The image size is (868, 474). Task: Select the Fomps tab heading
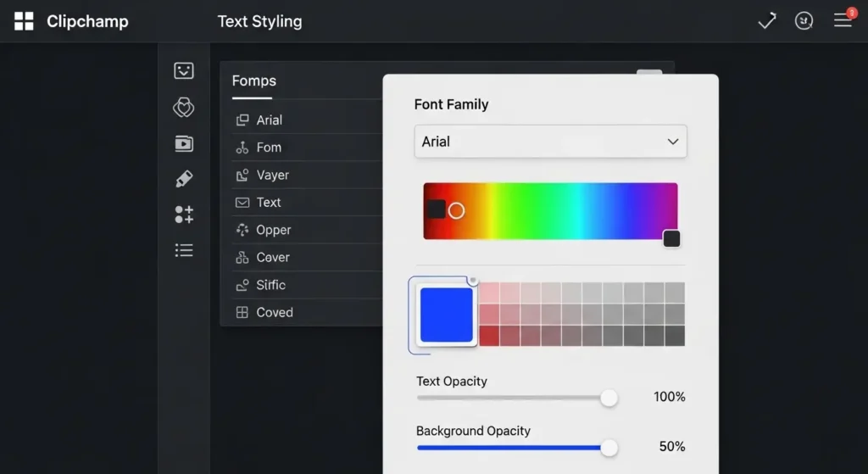tap(253, 81)
